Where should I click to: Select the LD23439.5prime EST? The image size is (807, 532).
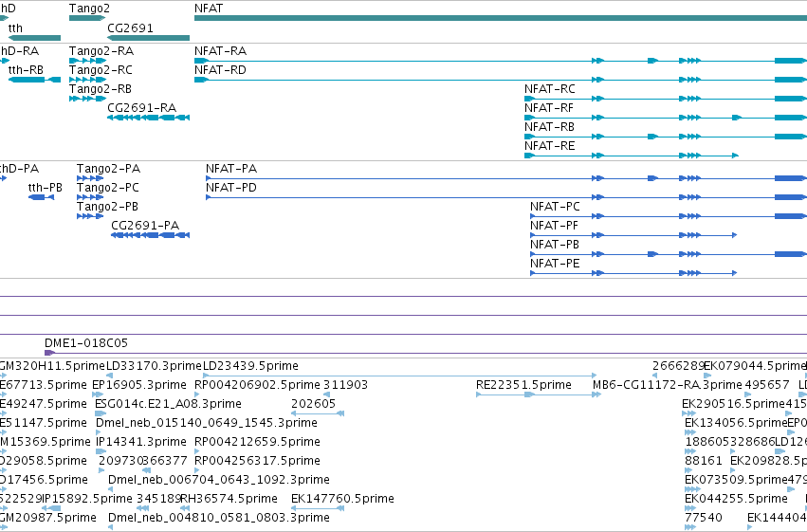[400, 376]
